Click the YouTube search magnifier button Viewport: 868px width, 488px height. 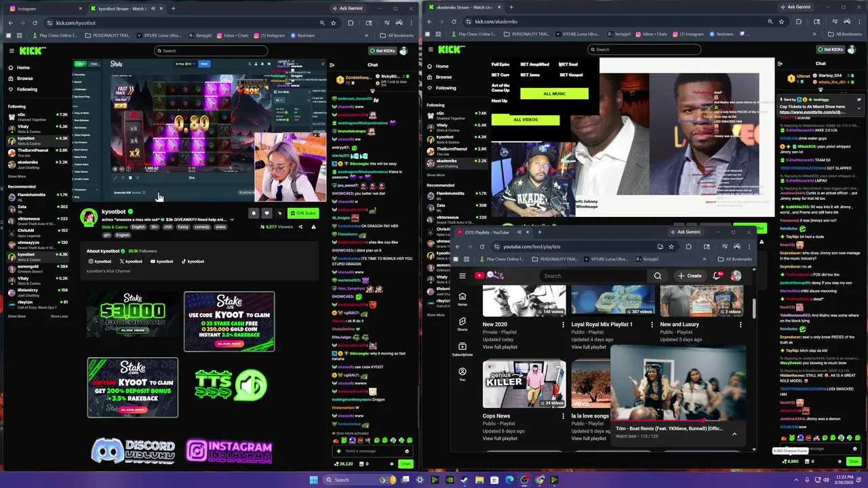coord(657,276)
